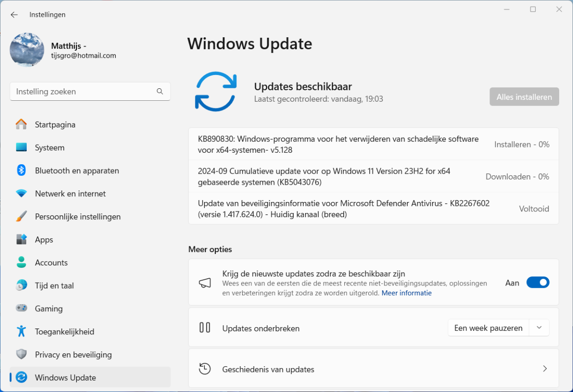Focus the Instelling zoeken search field

(84, 92)
